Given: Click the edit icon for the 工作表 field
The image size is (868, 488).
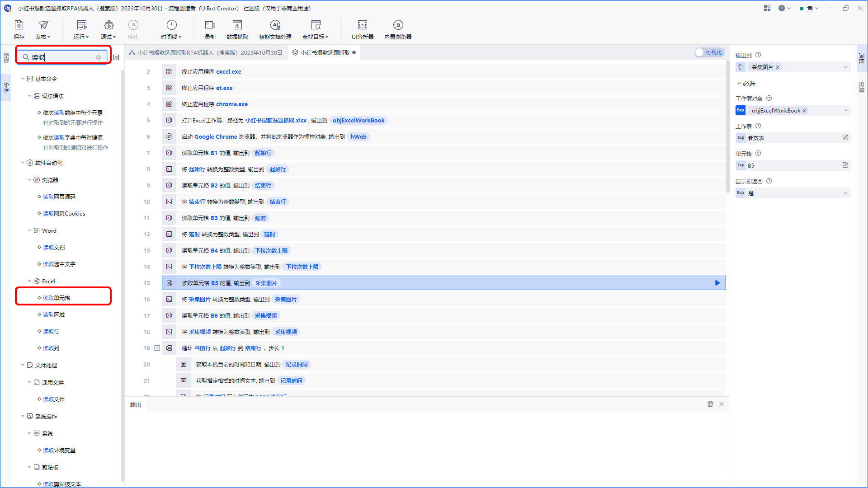Looking at the screenshot, I should tap(845, 137).
